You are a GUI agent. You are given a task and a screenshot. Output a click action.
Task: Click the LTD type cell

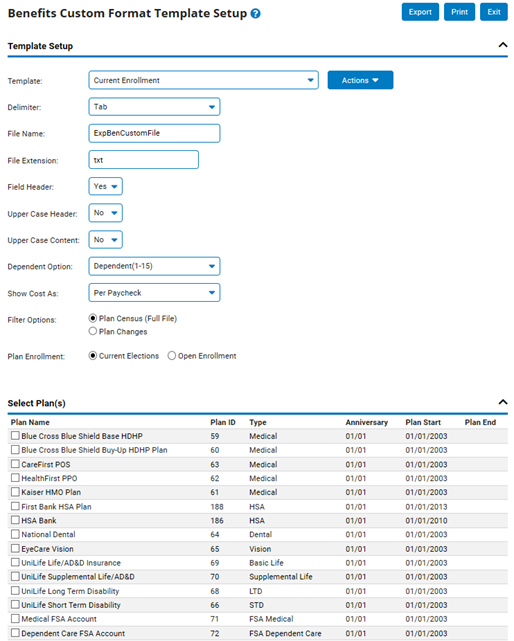(x=256, y=591)
